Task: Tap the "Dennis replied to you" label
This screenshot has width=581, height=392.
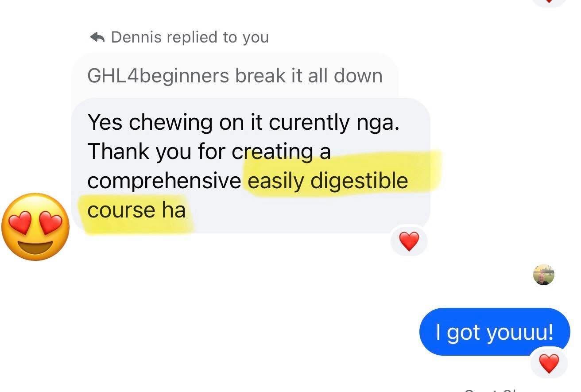Action: (x=190, y=37)
